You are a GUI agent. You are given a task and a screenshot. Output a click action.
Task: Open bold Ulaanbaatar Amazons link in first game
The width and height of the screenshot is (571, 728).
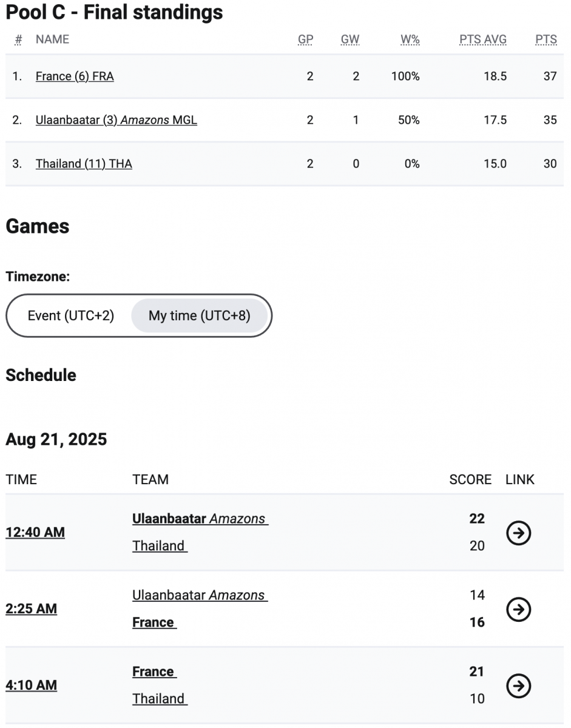click(x=200, y=519)
